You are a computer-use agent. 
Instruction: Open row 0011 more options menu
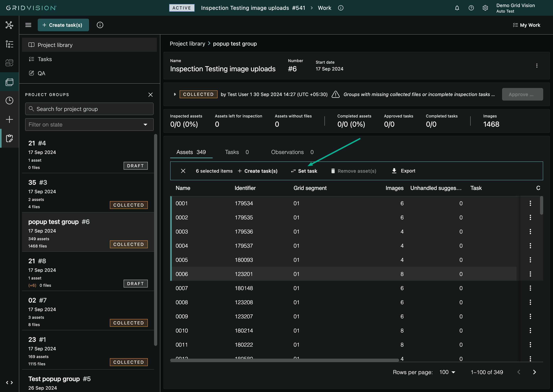[x=530, y=345]
